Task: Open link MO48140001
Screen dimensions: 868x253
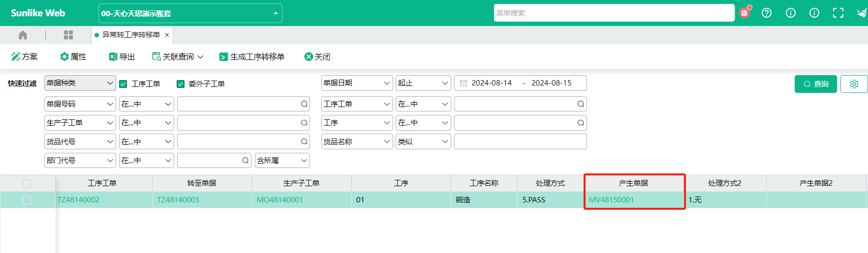Action: pos(280,200)
